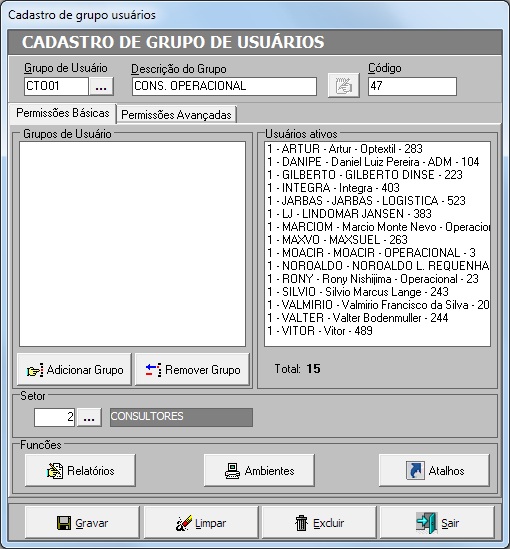Click the Excluir trash can icon

pyautogui.click(x=301, y=523)
